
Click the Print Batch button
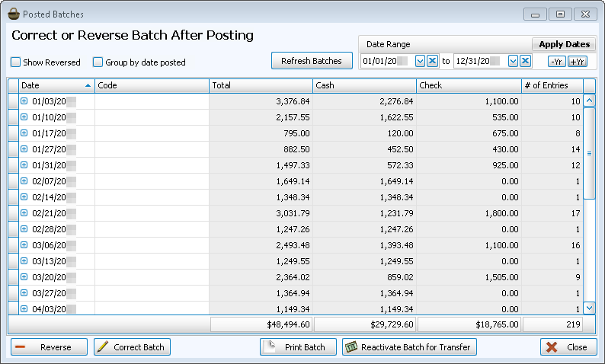click(x=297, y=347)
